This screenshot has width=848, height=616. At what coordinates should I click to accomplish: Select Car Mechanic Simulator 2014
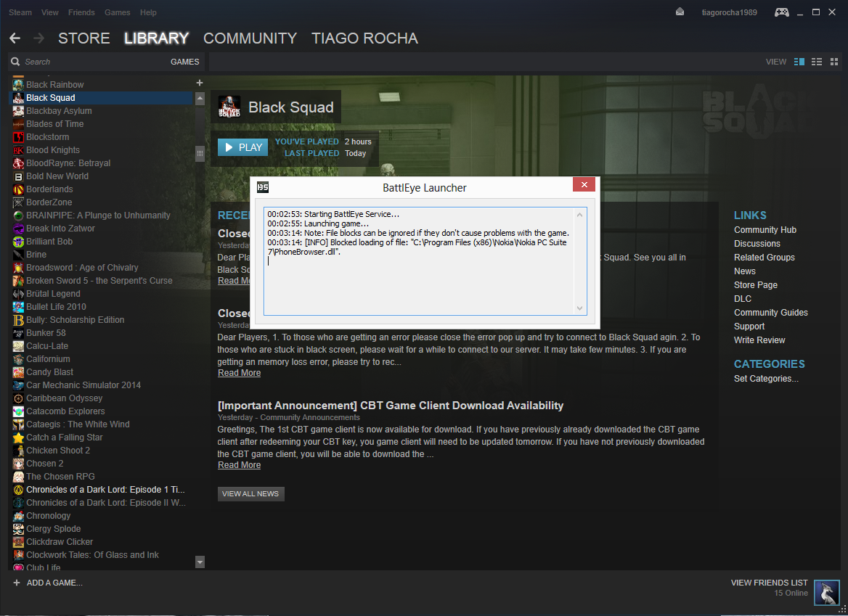click(83, 385)
